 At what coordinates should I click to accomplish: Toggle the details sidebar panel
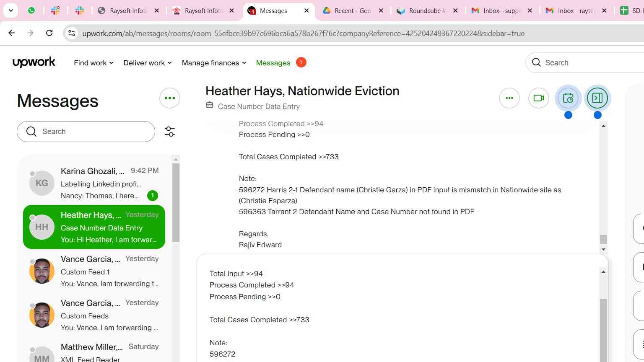(597, 98)
